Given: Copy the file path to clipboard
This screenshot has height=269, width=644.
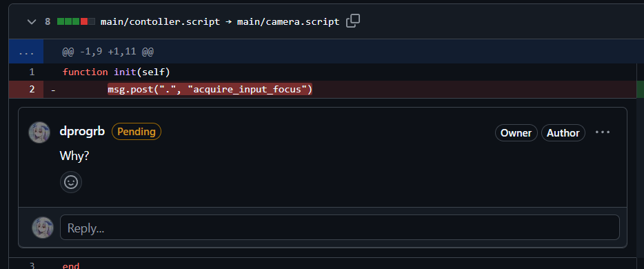Looking at the screenshot, I should click(x=353, y=21).
